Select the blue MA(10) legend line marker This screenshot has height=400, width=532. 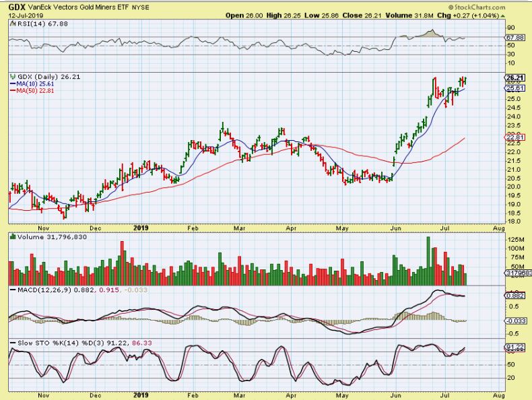coord(13,84)
